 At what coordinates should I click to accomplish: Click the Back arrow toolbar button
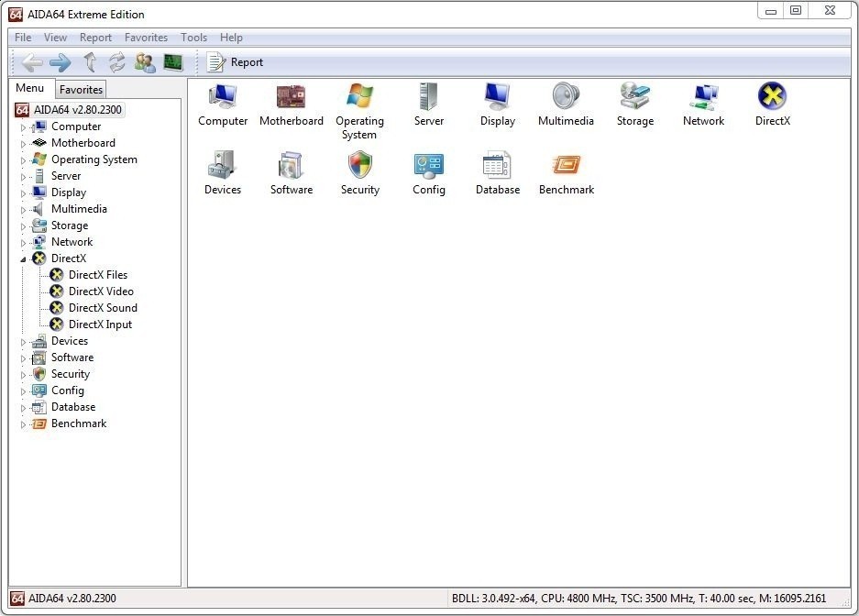32,62
